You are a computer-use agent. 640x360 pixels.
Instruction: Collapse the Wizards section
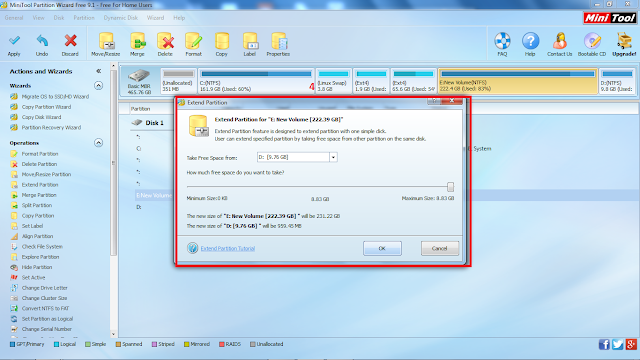(98, 86)
